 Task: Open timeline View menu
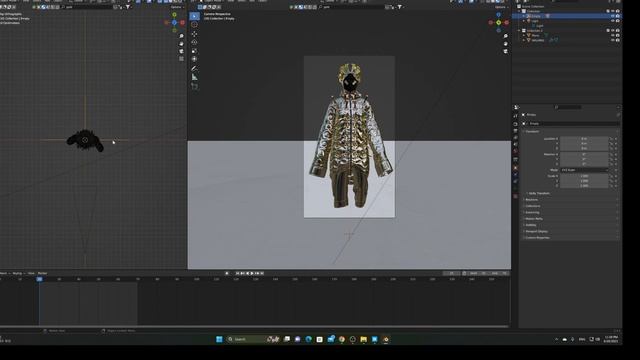click(31, 273)
